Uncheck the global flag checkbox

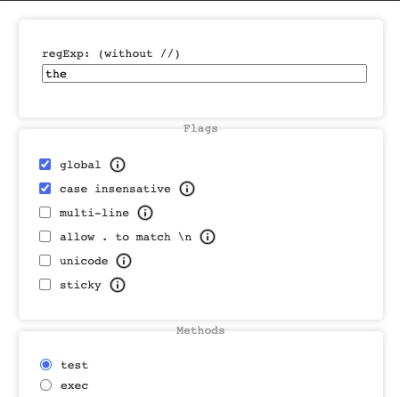(45, 164)
